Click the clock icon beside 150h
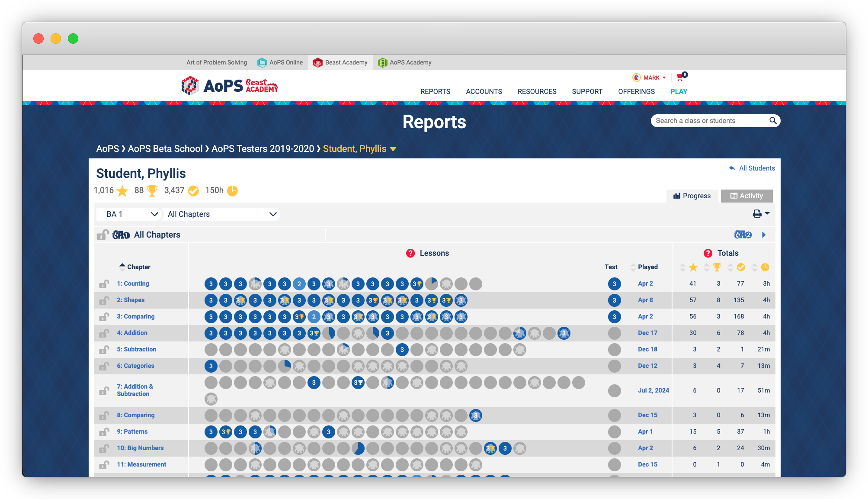The height and width of the screenshot is (499, 868). 232,190
